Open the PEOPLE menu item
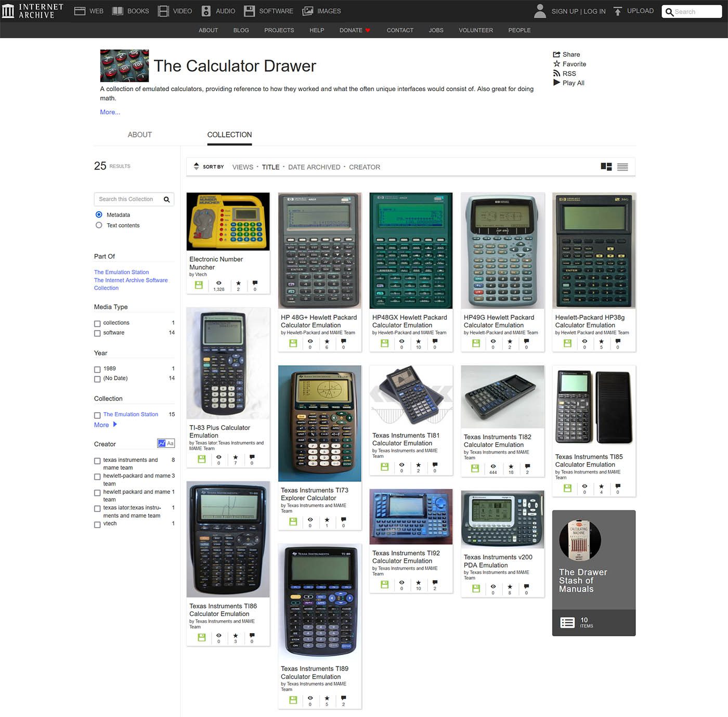The image size is (728, 717). coord(519,30)
